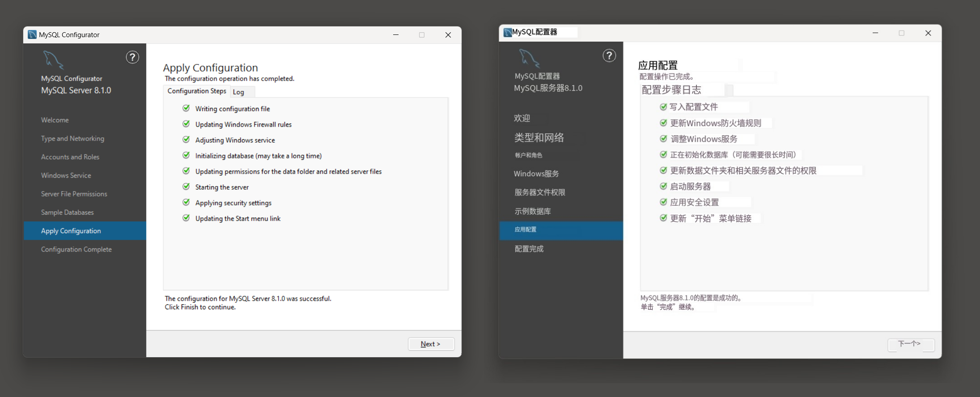Viewport: 980px width, 397px height.
Task: Select 帐户和角色 in the Chinese sidebar
Action: (x=529, y=155)
